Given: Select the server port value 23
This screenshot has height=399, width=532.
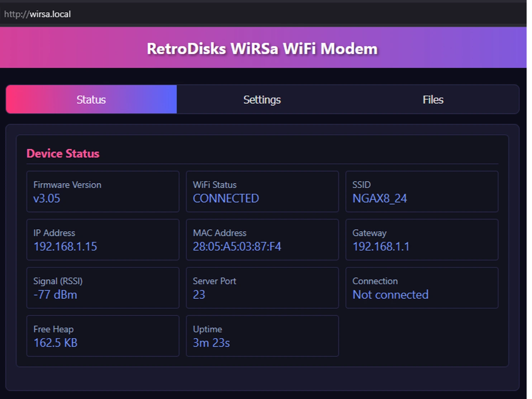Looking at the screenshot, I should [x=199, y=294].
